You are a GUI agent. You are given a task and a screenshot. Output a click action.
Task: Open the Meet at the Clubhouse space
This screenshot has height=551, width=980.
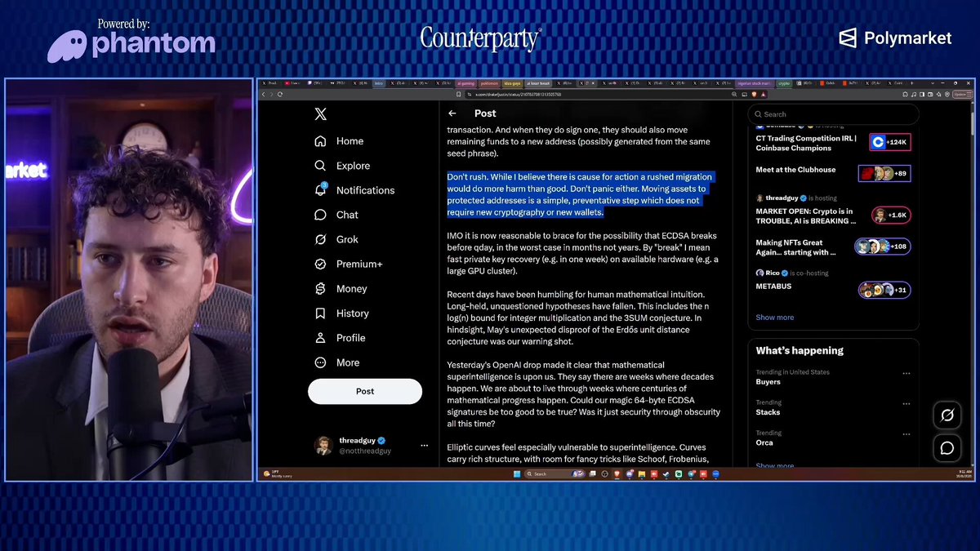tap(833, 171)
